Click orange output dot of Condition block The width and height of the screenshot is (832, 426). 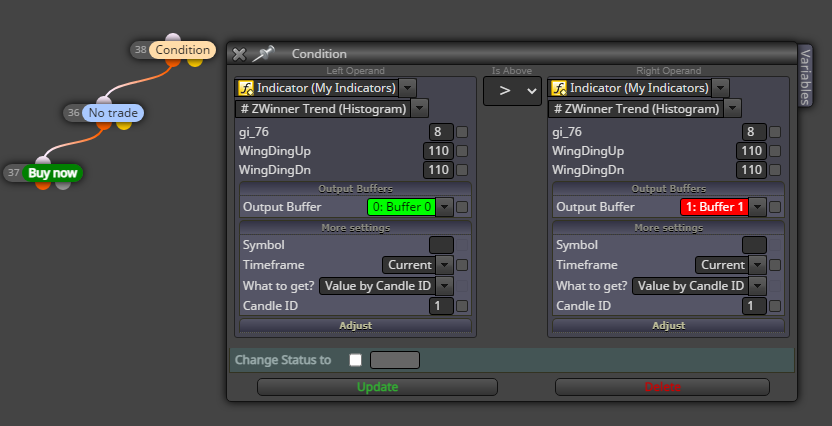point(173,62)
